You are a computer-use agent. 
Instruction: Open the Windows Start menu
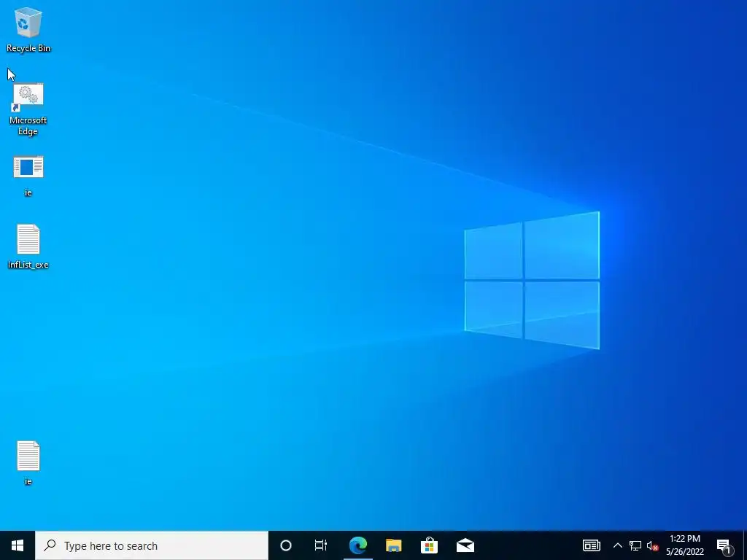click(x=18, y=545)
